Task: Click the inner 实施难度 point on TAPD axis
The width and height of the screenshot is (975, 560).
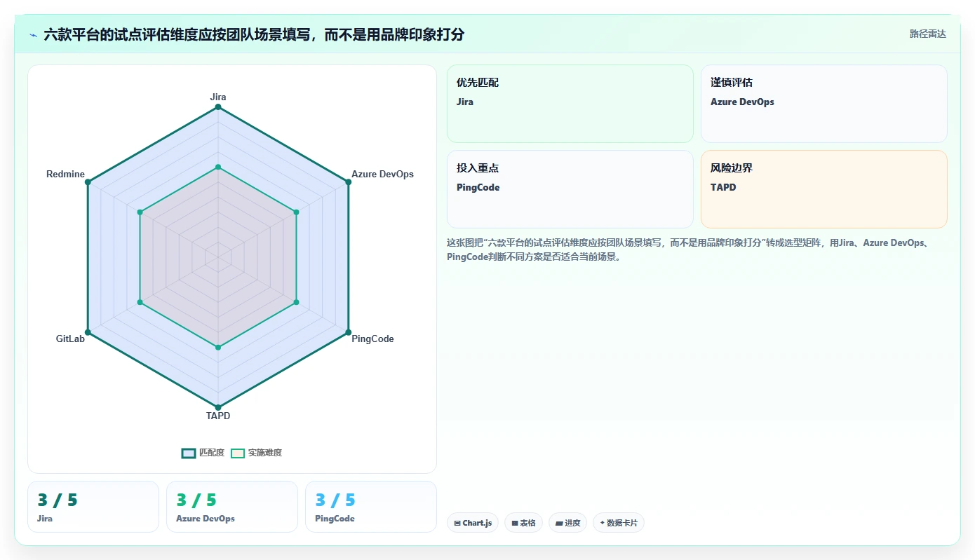Action: click(x=218, y=348)
